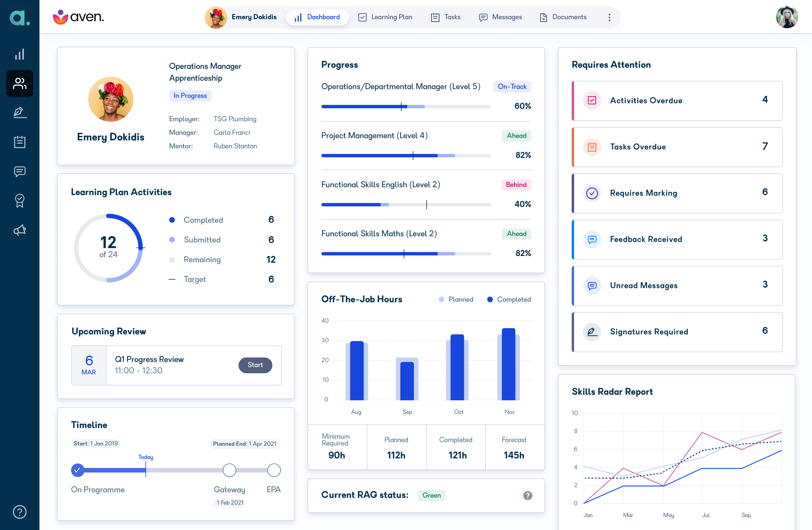The width and height of the screenshot is (812, 530).
Task: Switch to the Tasks tab
Action: (445, 17)
